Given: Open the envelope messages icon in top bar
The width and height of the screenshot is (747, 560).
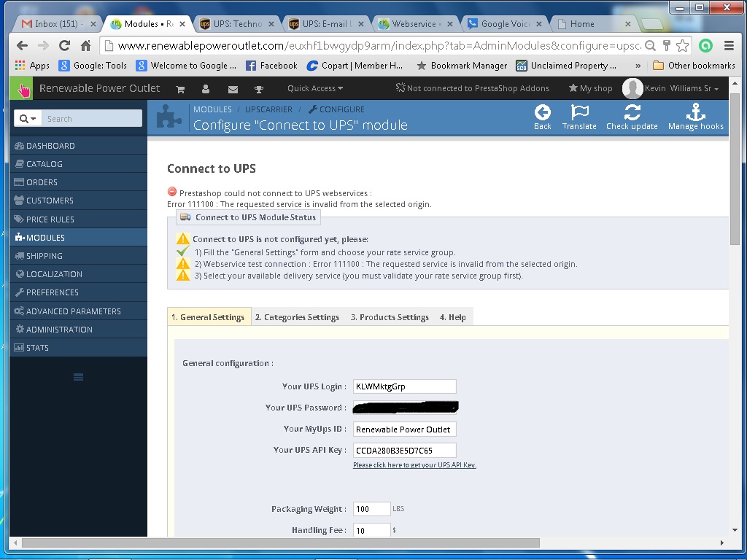Looking at the screenshot, I should [x=233, y=89].
